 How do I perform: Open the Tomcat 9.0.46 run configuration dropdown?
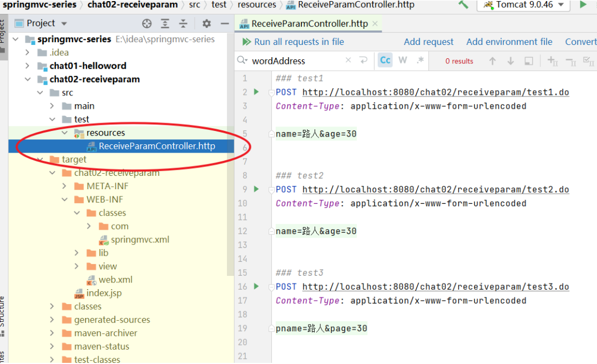[523, 4]
